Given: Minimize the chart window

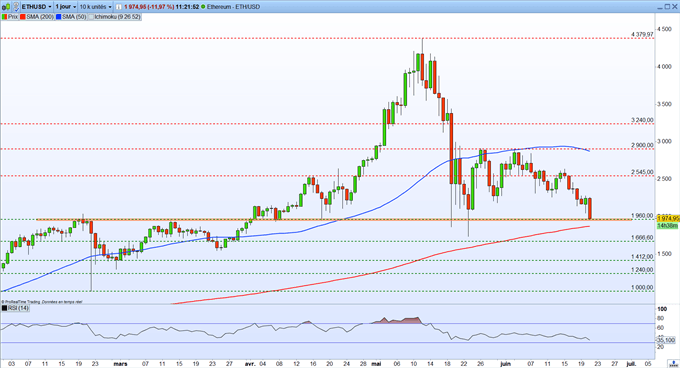Looking at the screenshot, I should click(659, 7).
